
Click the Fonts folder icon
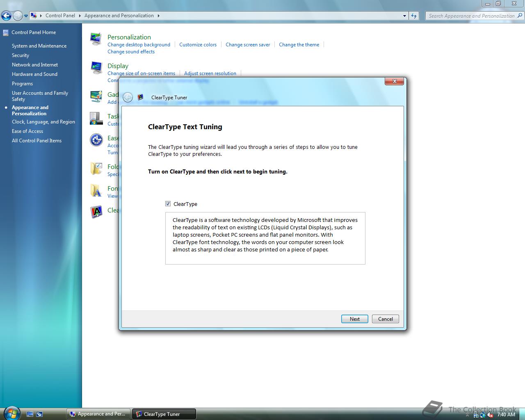96,190
